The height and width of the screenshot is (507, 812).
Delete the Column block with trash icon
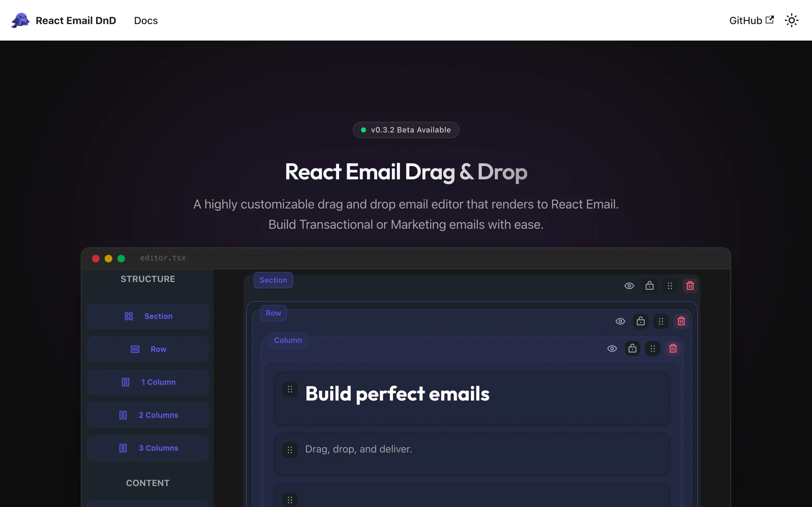[x=673, y=348]
